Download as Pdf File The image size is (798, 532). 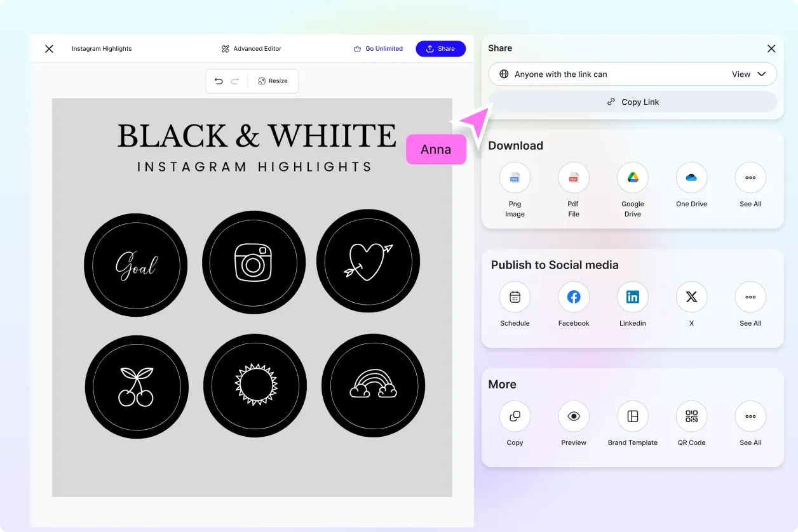(x=574, y=178)
